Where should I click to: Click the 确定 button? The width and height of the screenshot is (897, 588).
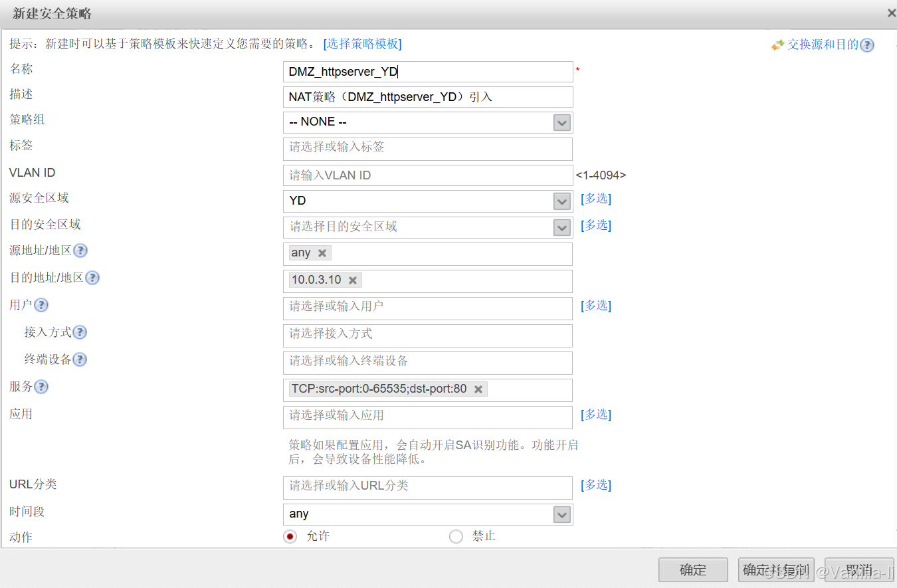click(694, 570)
